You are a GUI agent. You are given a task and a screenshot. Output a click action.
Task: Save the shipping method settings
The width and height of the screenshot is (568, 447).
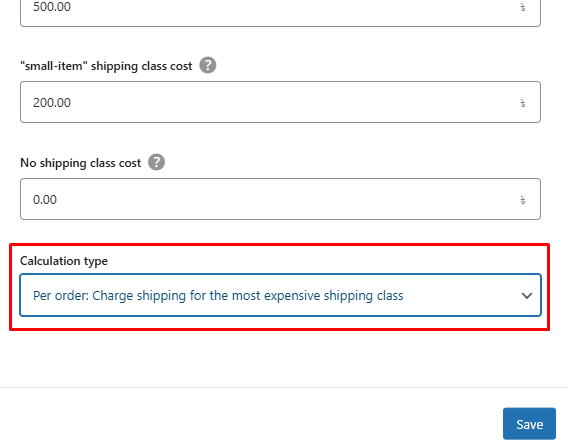(529, 424)
